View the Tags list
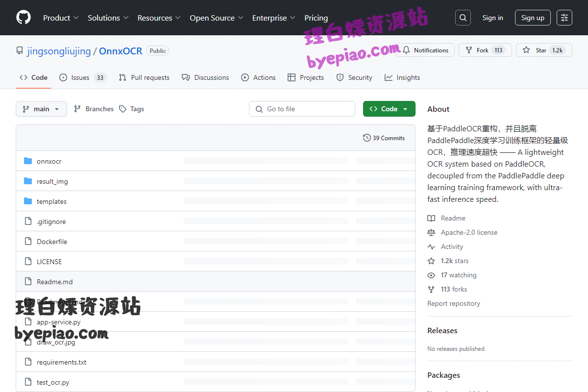Image resolution: width=588 pixels, height=392 pixels. click(x=131, y=109)
